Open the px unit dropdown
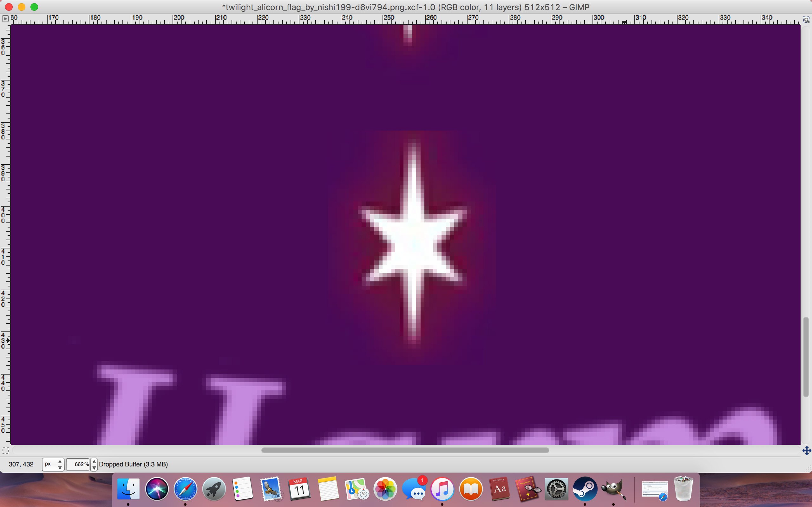This screenshot has height=507, width=812. click(53, 464)
